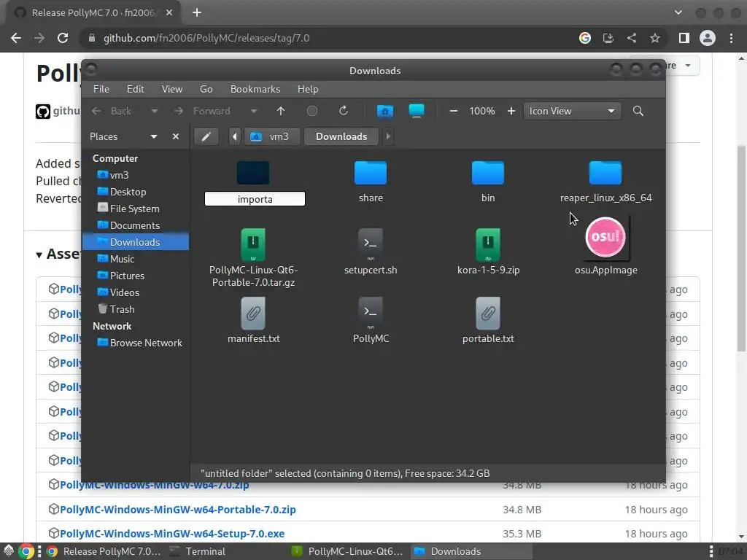Viewport: 747px width, 560px height.
Task: Open the home folder toolbar icon
Action: (385, 111)
